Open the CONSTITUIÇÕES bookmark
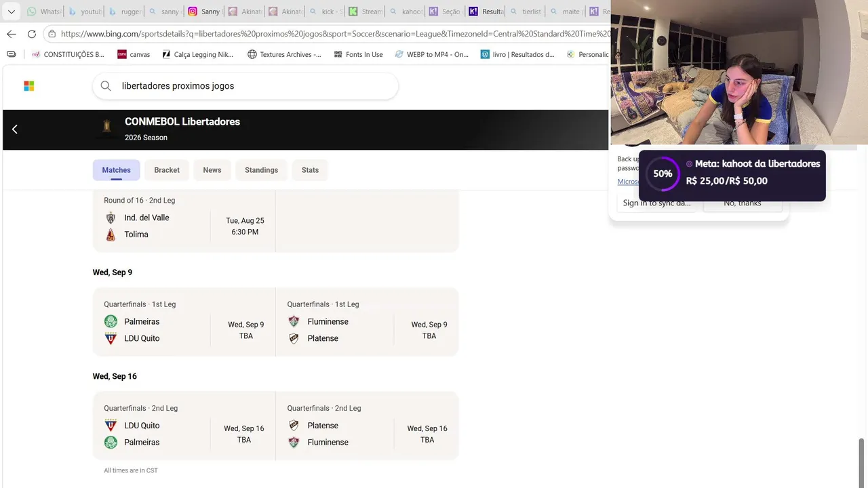The image size is (868, 488). point(68,54)
